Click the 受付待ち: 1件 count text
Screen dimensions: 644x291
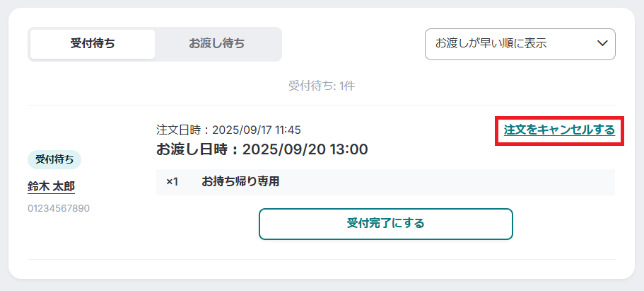point(322,86)
